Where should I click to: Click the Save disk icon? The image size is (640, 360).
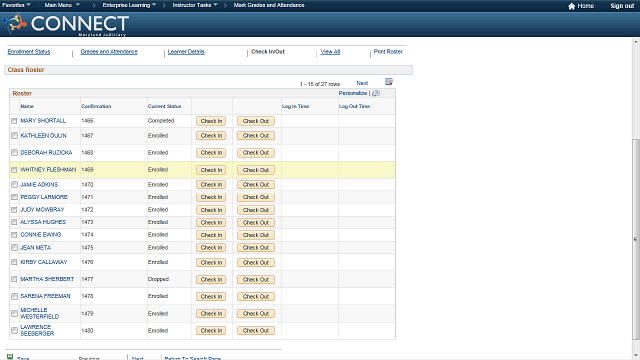point(10,357)
